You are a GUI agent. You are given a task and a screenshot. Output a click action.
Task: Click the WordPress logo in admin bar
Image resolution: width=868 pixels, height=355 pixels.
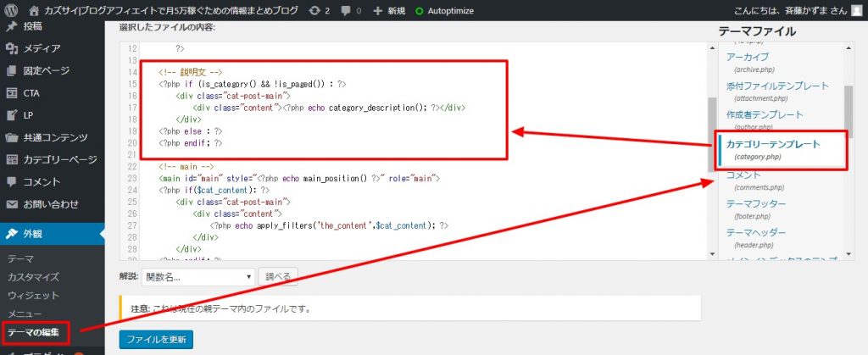click(x=12, y=11)
